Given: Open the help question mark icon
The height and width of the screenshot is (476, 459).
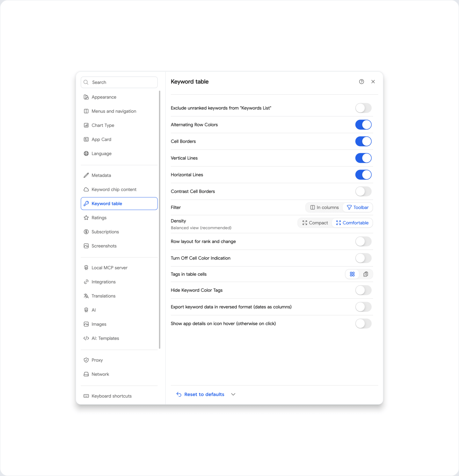Looking at the screenshot, I should (x=361, y=82).
